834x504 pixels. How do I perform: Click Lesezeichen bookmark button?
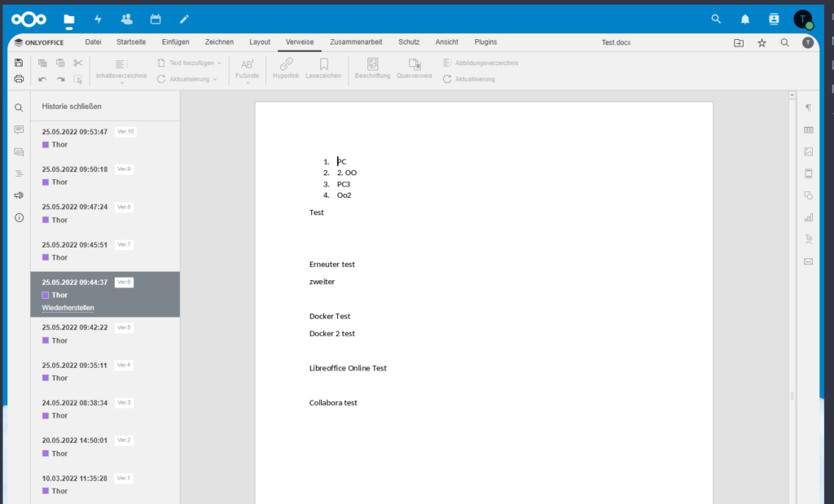323,68
